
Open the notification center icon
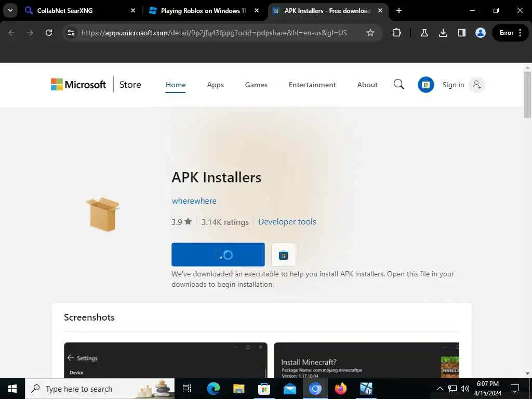click(x=515, y=389)
